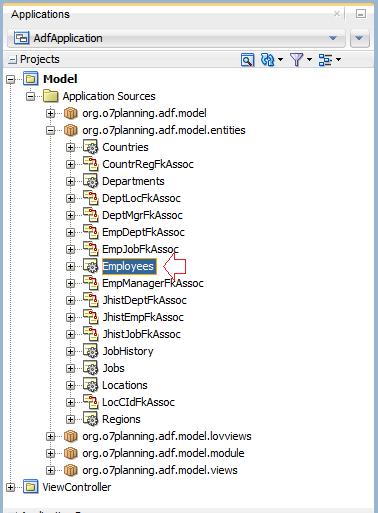Collapse the Model project node

pos(11,79)
